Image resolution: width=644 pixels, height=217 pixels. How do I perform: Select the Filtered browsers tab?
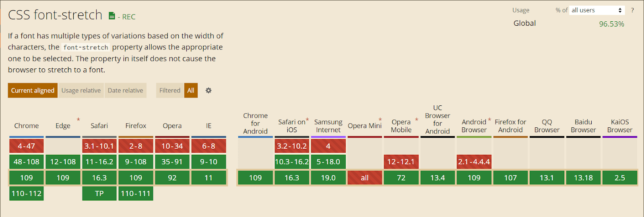point(170,90)
